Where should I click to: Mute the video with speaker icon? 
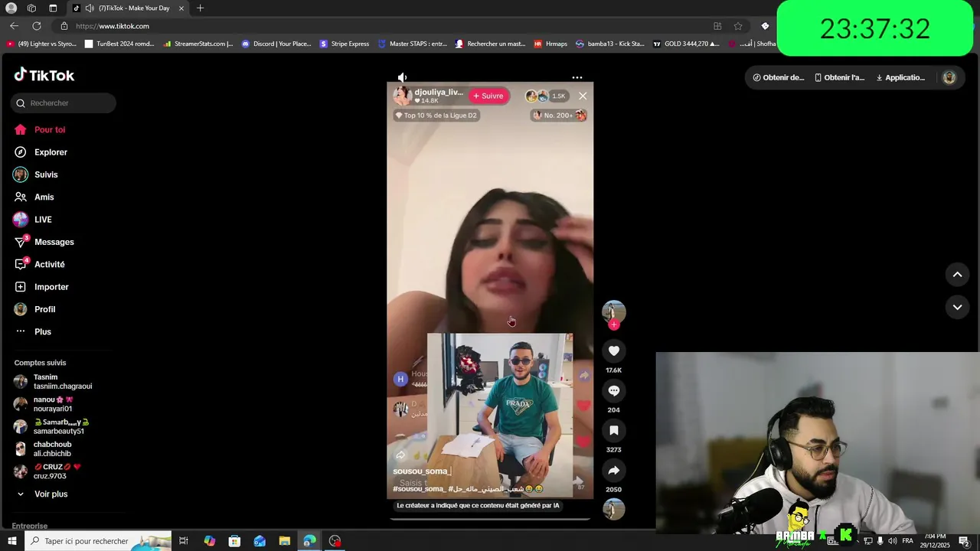(x=402, y=77)
